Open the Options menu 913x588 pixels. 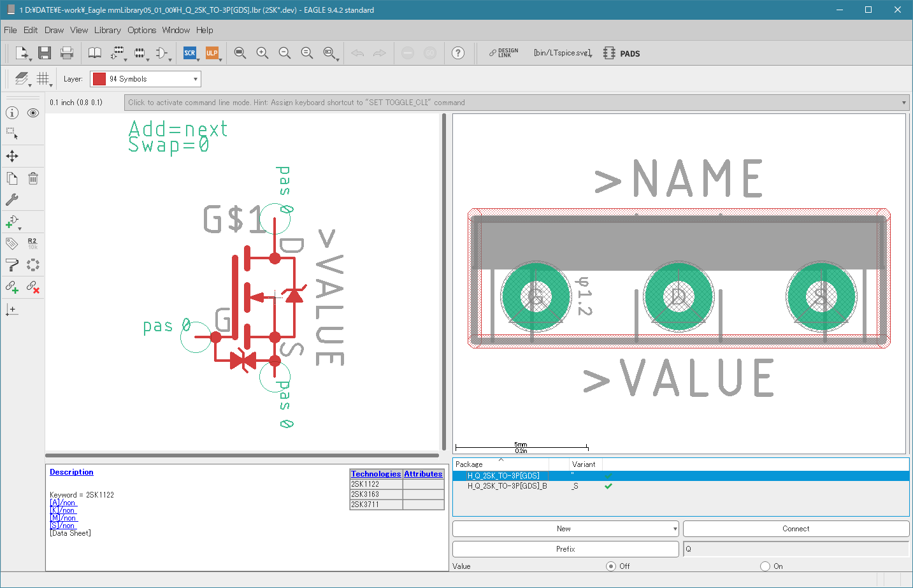[141, 30]
